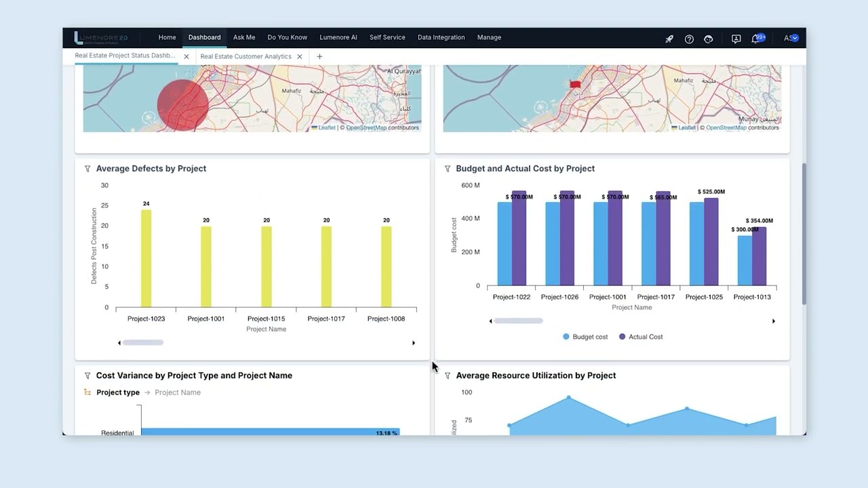Click the right arrow of defects chart scroller
The height and width of the screenshot is (488, 868).
click(414, 343)
